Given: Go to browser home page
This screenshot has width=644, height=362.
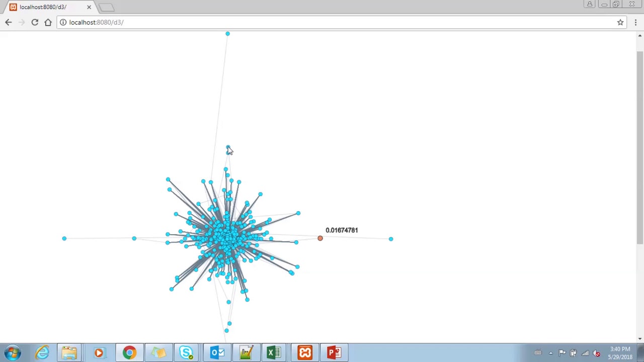Looking at the screenshot, I should pyautogui.click(x=48, y=22).
